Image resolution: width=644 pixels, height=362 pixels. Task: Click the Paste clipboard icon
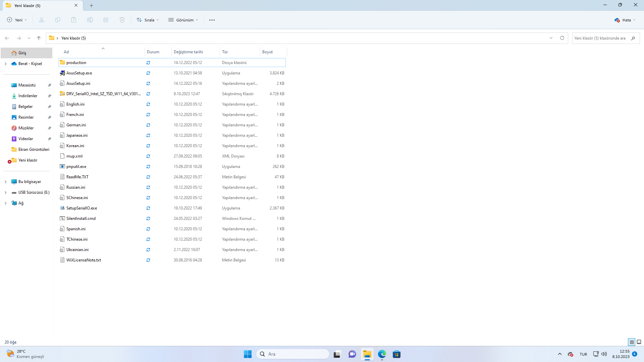74,20
